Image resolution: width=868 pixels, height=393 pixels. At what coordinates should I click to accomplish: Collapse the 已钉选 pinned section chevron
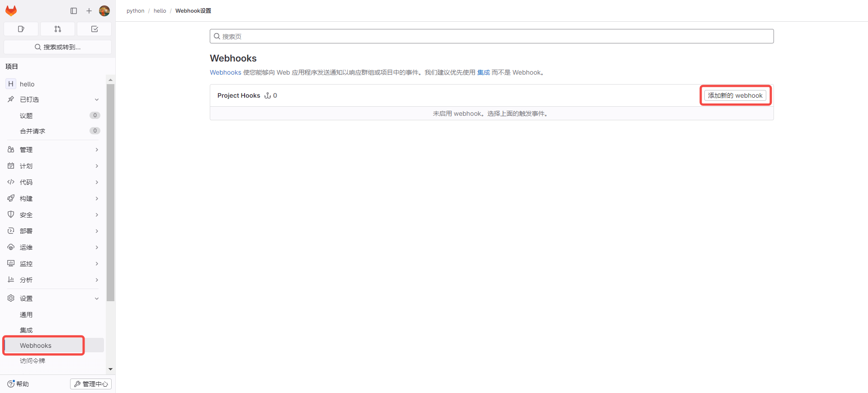coord(97,99)
